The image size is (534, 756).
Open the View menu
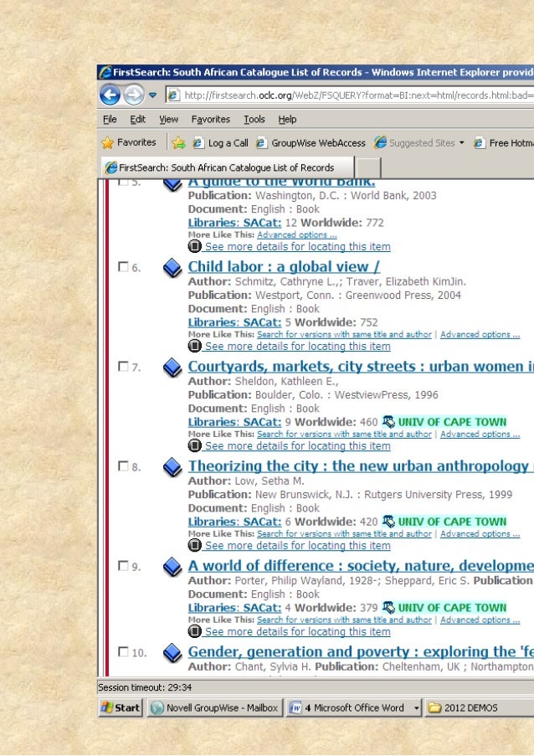(x=169, y=119)
